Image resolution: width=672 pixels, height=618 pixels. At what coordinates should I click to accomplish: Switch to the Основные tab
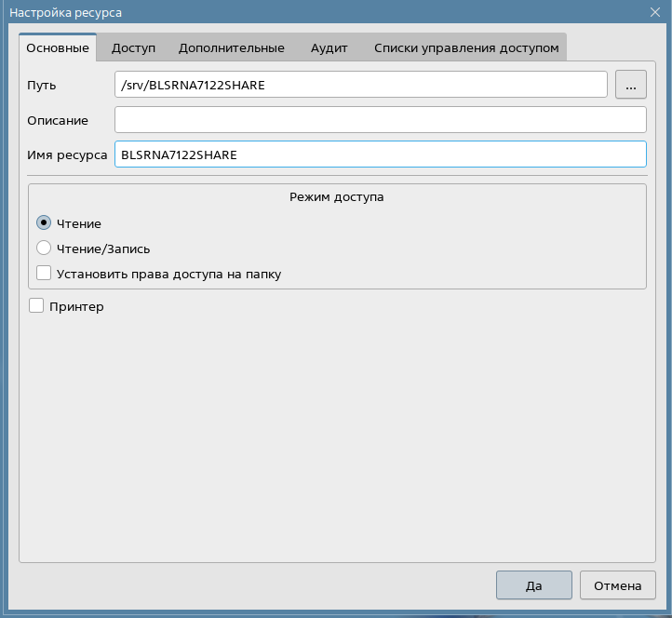(58, 47)
